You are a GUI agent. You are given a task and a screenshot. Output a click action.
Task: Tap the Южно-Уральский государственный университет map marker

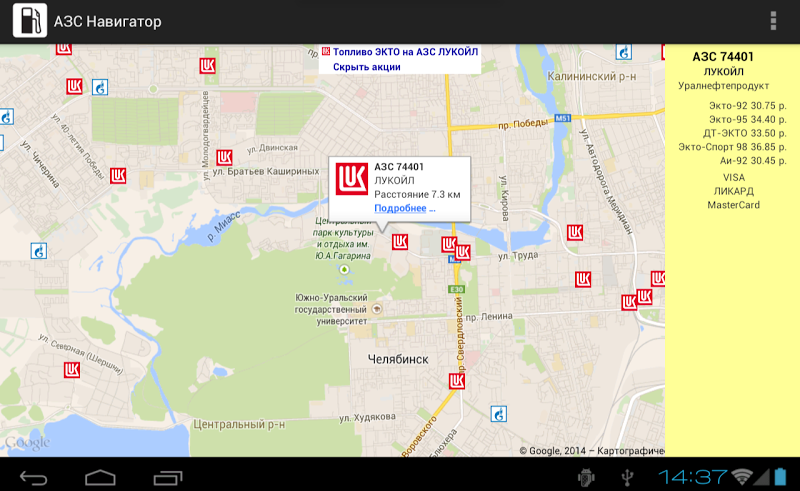click(x=377, y=309)
